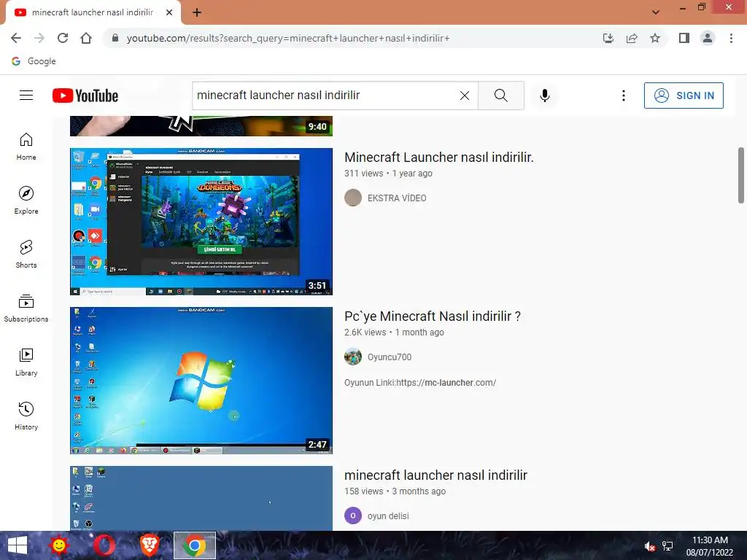Click the browser forward arrow
The image size is (747, 560).
(39, 38)
